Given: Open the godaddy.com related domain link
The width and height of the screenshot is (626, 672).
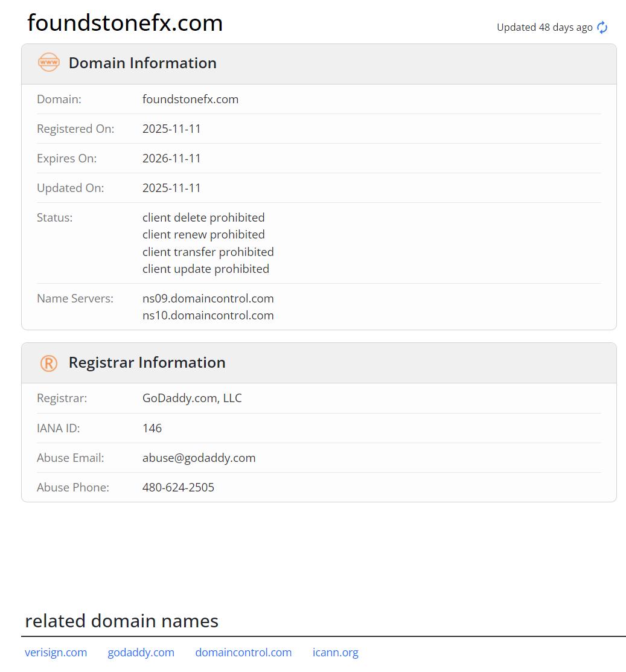Looking at the screenshot, I should (141, 652).
